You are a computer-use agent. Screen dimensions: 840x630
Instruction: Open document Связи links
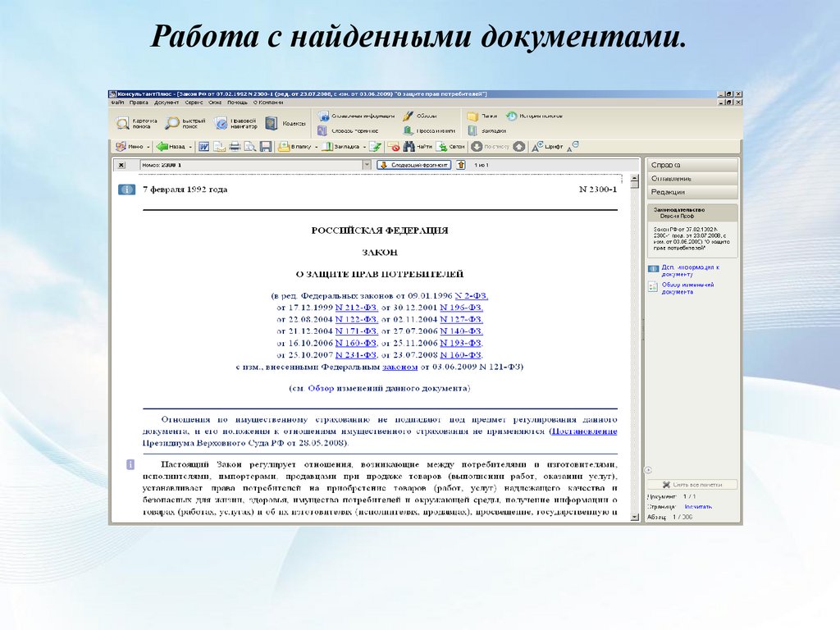450,146
